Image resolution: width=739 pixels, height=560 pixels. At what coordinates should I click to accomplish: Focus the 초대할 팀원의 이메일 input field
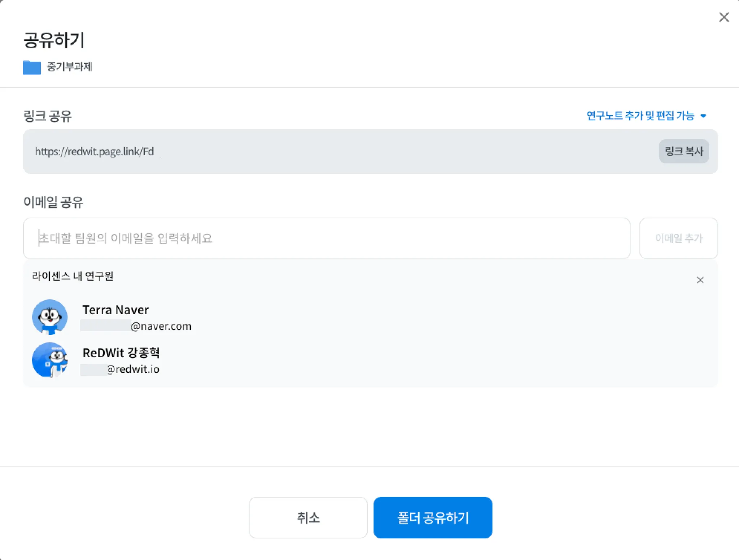coord(326,238)
